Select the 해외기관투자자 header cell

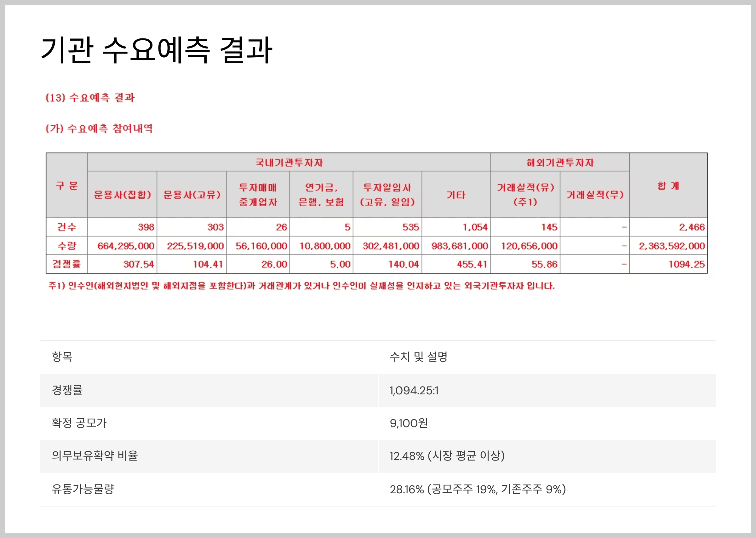pos(560,162)
